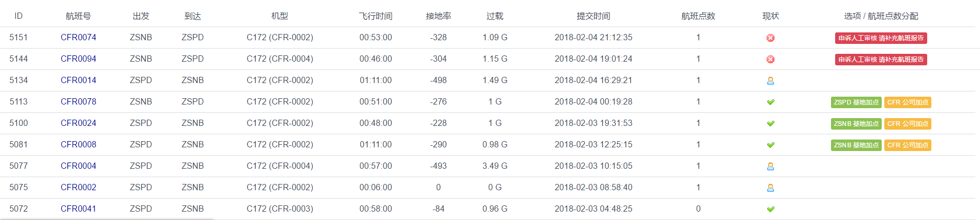The image size is (980, 220).
Task: Click the green ZSPD 基地加点 badge in row 5113
Action: click(x=856, y=102)
